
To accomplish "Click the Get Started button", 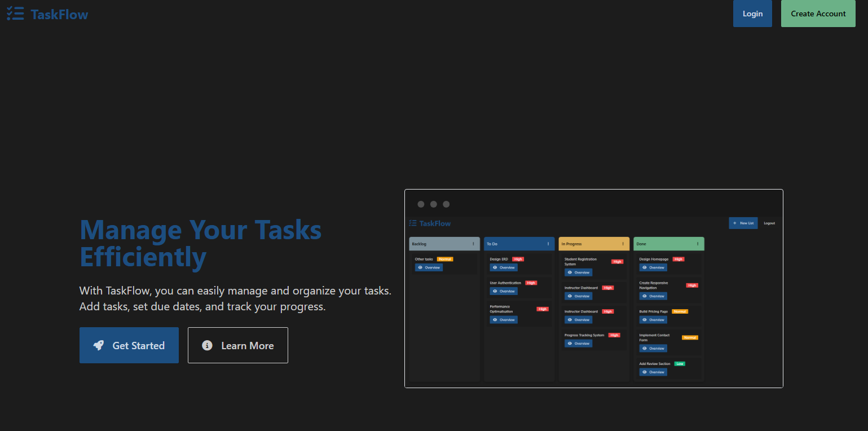I will point(129,345).
